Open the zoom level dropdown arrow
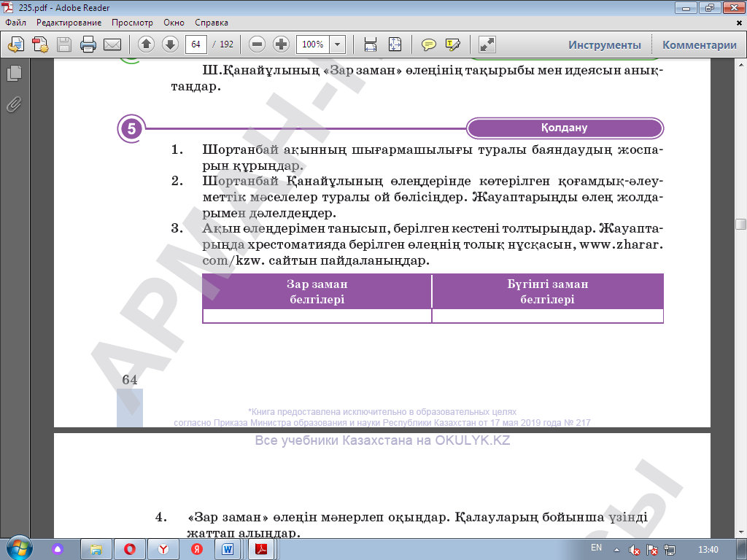 click(337, 44)
